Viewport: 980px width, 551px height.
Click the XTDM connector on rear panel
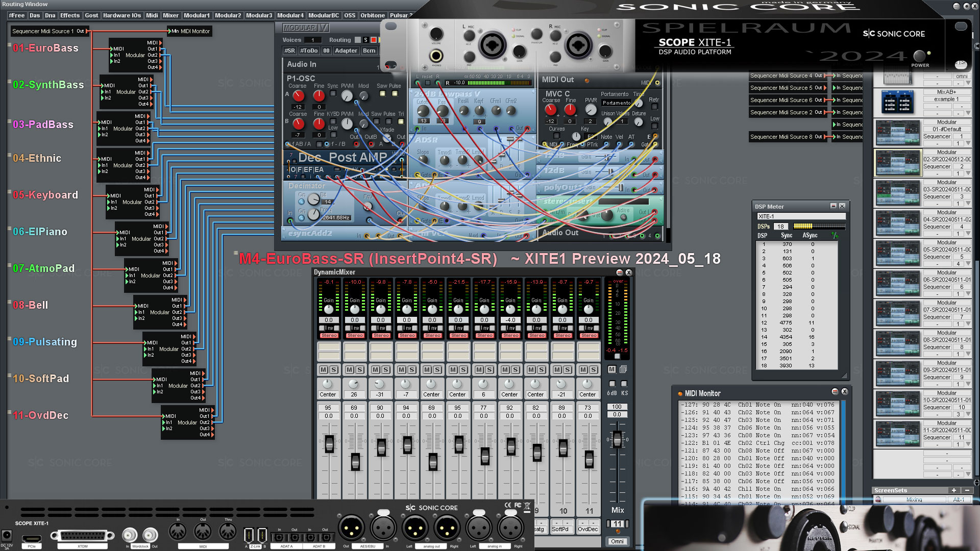point(82,536)
